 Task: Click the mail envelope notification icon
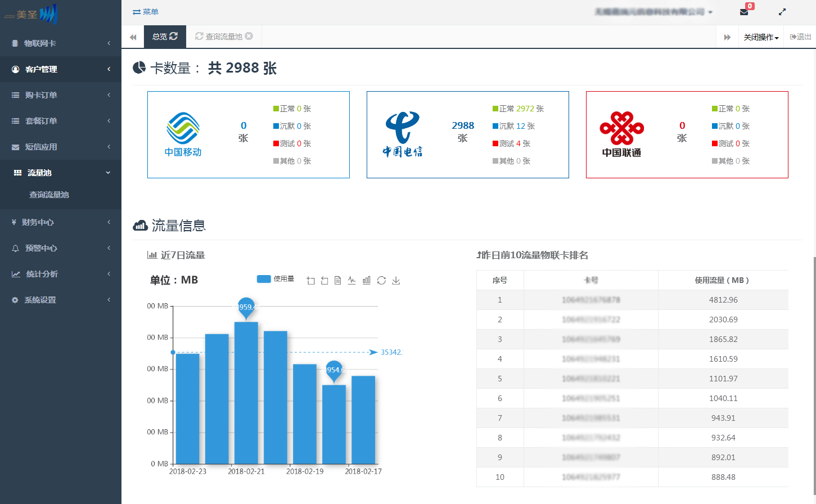click(744, 12)
